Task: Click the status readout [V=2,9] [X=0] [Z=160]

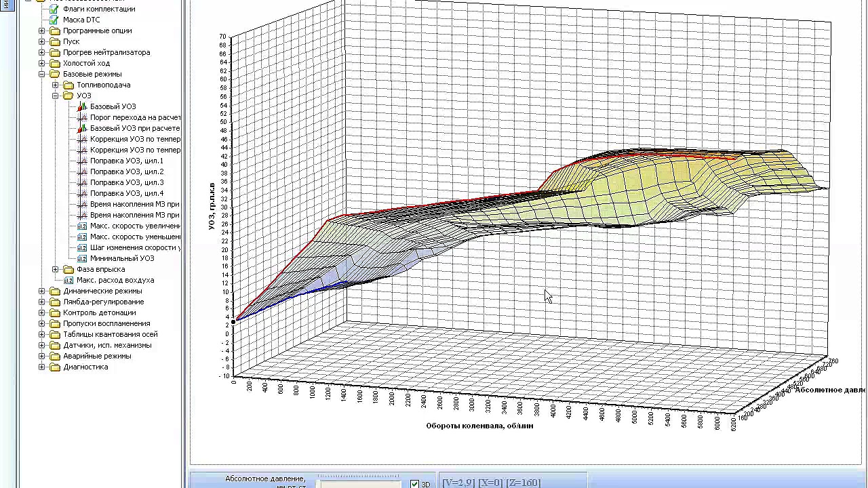Action: pyautogui.click(x=492, y=483)
